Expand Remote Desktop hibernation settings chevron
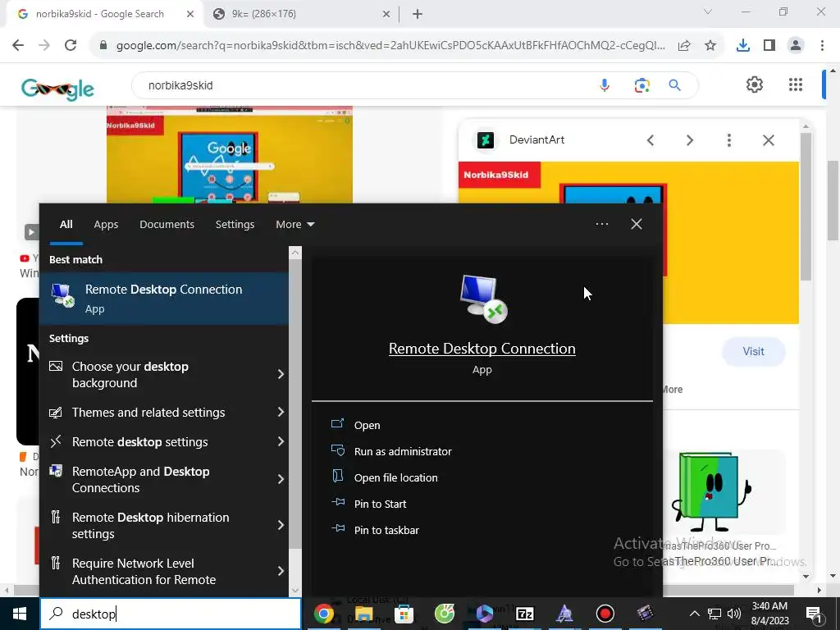The image size is (840, 630). 281,525
